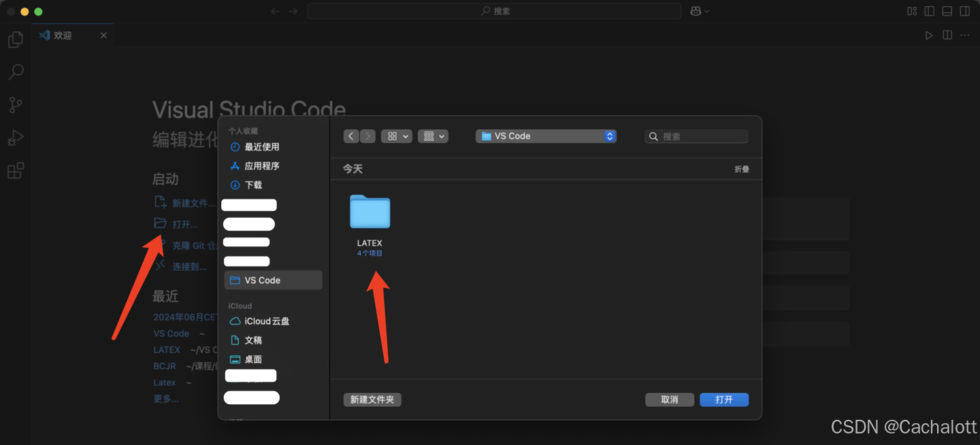Open the Copilot menu in title bar

click(x=700, y=11)
